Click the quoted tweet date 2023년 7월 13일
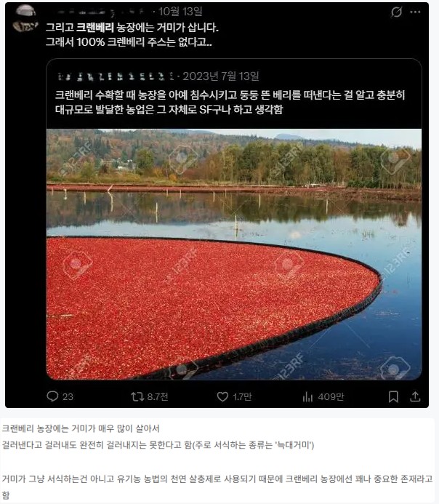The width and height of the screenshot is (439, 504). (x=221, y=76)
